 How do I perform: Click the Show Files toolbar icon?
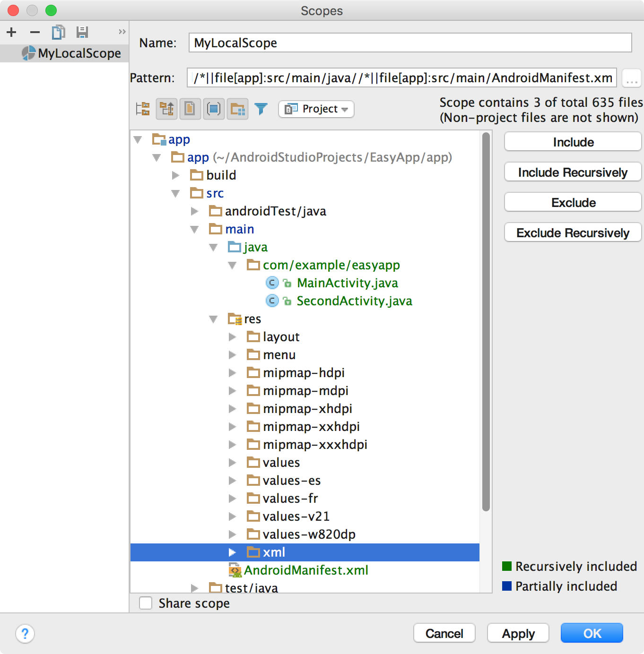[x=190, y=109]
